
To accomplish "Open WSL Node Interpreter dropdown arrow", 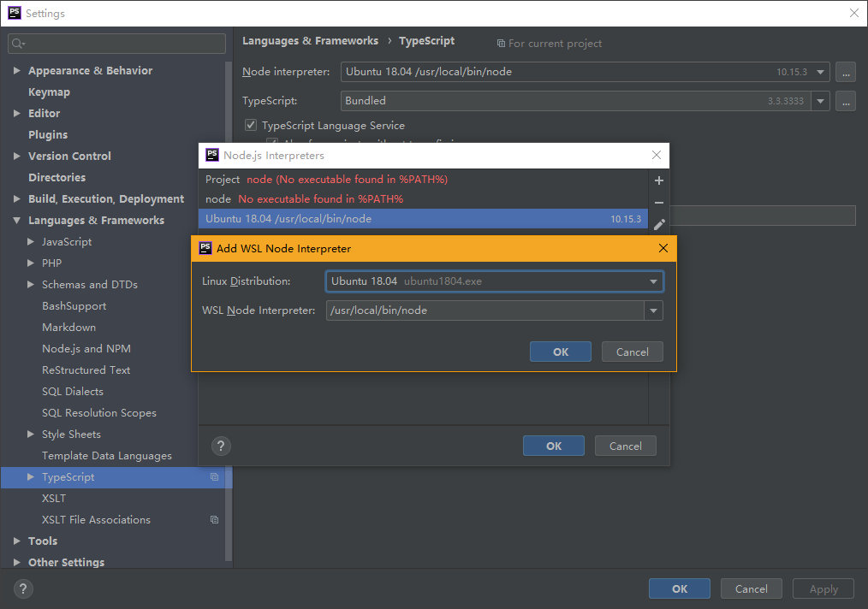I will [653, 310].
